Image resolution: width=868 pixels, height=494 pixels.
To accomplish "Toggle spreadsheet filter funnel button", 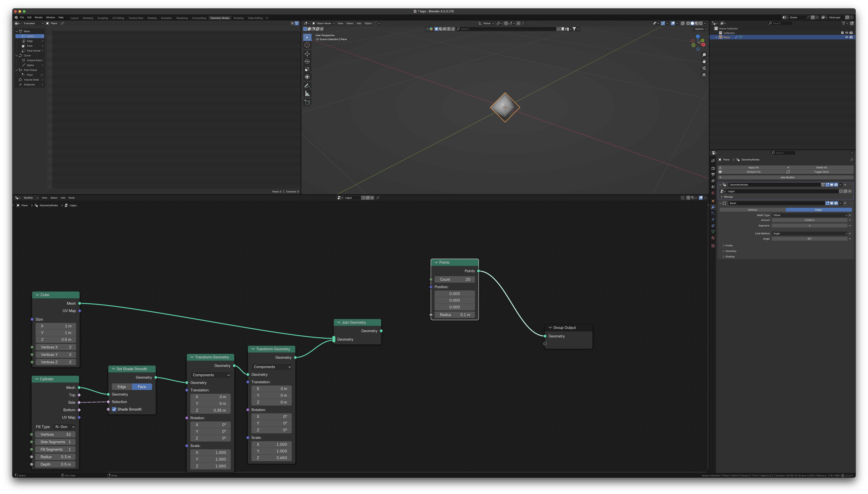I will (297, 23).
